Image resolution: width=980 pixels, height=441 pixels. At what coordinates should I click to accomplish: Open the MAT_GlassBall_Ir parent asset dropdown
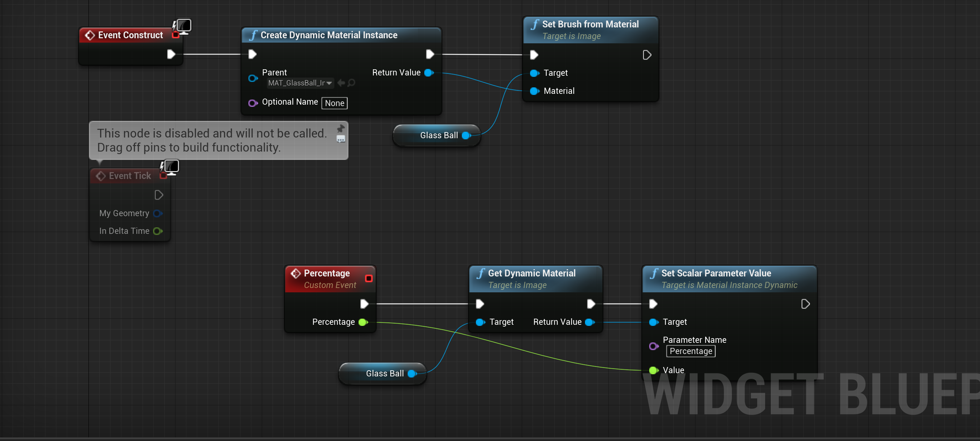tap(329, 83)
